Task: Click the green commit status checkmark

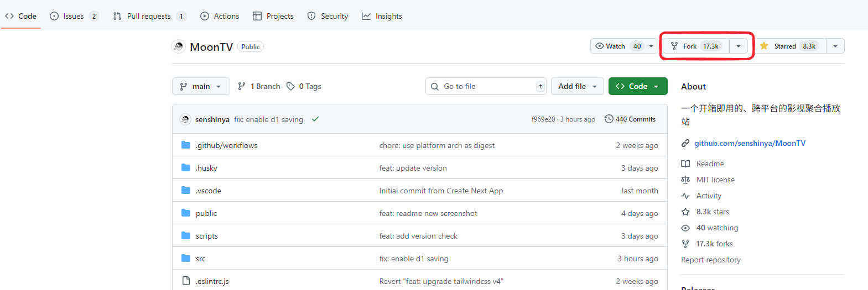Action: pyautogui.click(x=315, y=119)
